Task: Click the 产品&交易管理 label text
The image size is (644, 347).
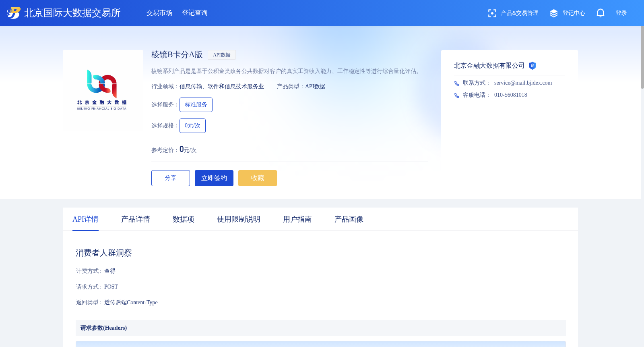Action: 520,13
